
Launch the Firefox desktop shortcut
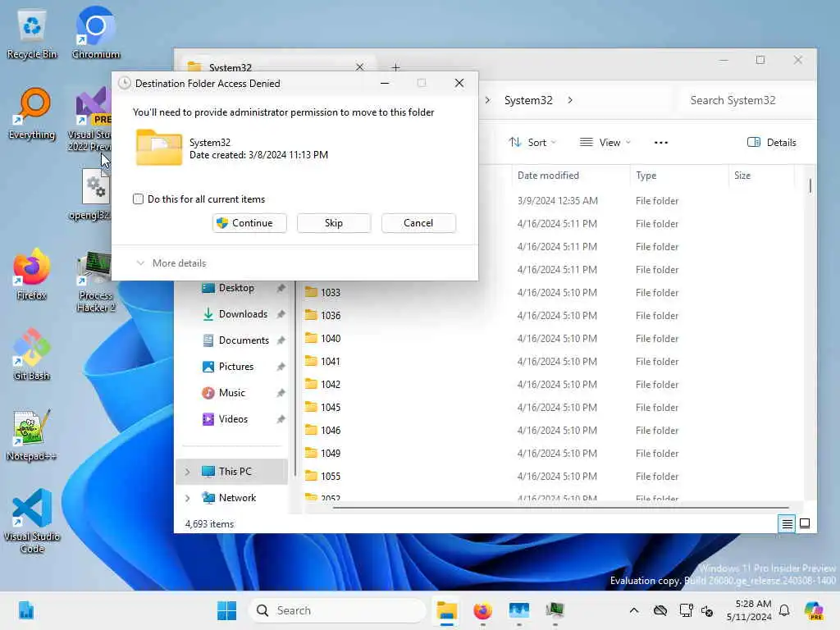click(32, 274)
